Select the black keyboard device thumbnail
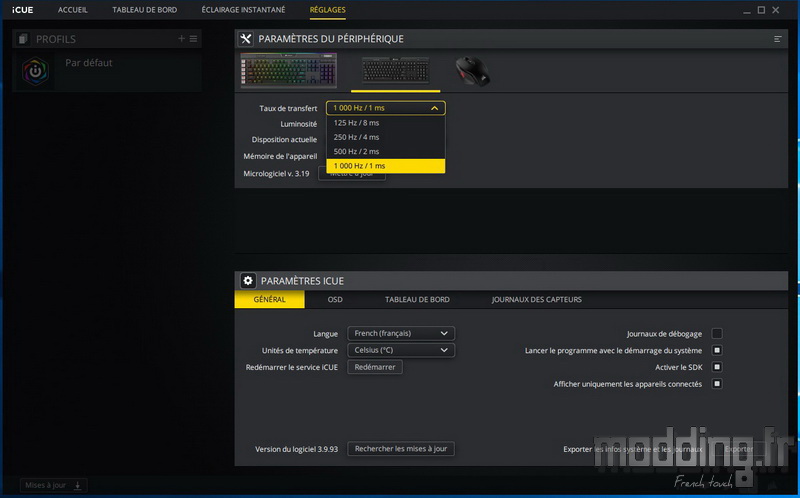 click(x=395, y=70)
